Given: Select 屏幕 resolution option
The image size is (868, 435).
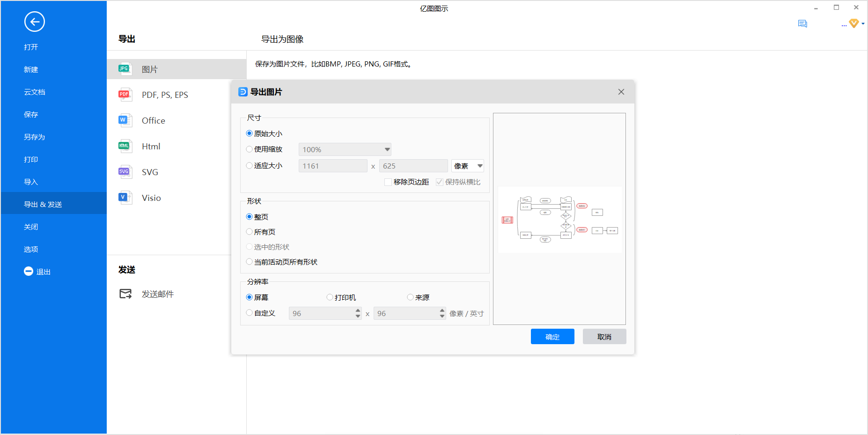Looking at the screenshot, I should pos(249,297).
